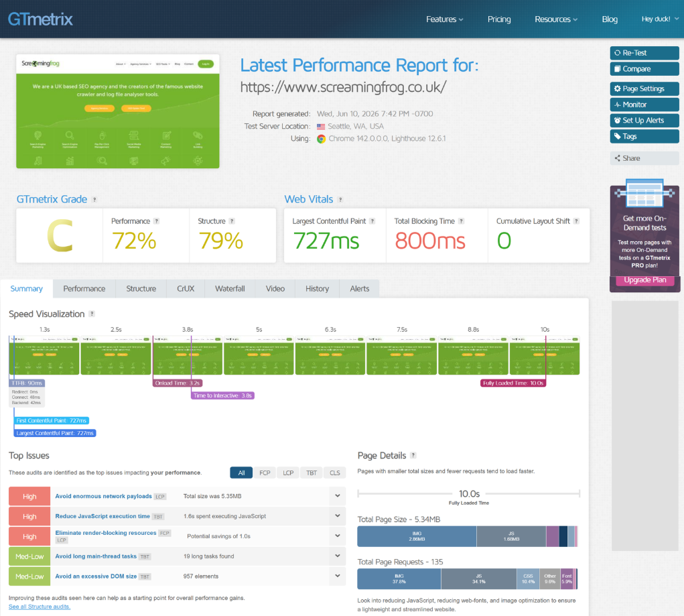
Task: Click the Share icon
Action: coord(617,158)
